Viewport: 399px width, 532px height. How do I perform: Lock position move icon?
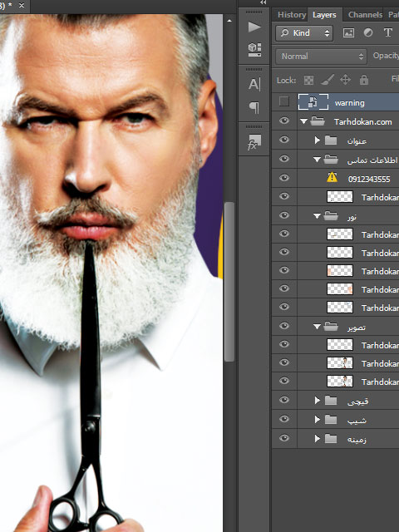coord(345,80)
